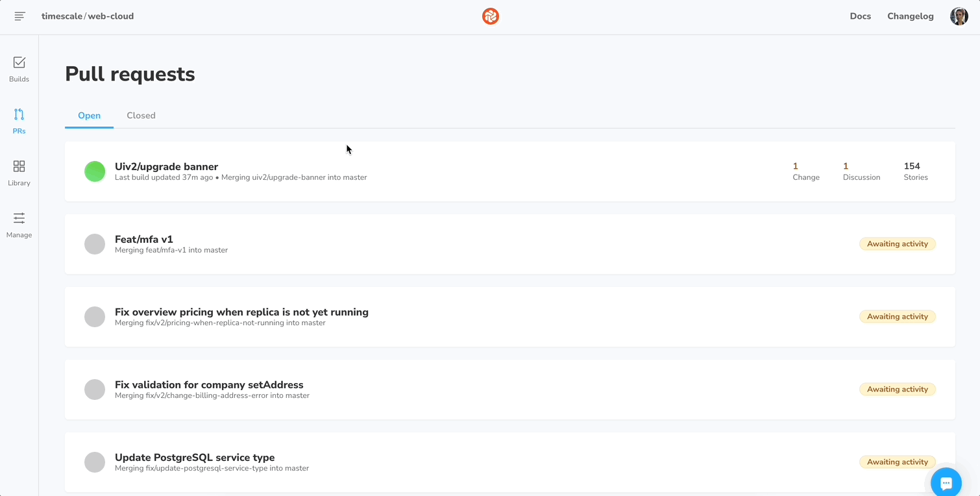Viewport: 980px width, 496px height.
Task: Switch to the Closed tab
Action: [x=141, y=116]
